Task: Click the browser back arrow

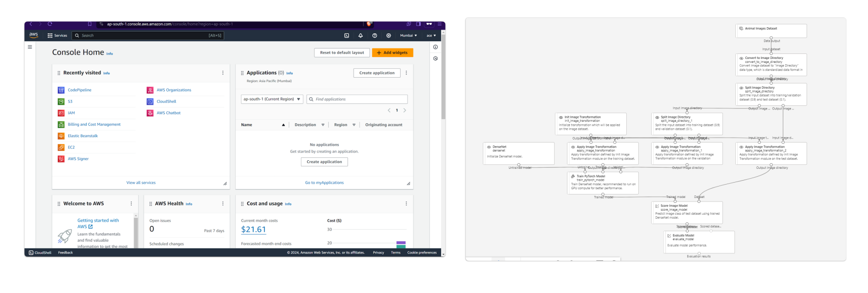Action: click(x=31, y=24)
